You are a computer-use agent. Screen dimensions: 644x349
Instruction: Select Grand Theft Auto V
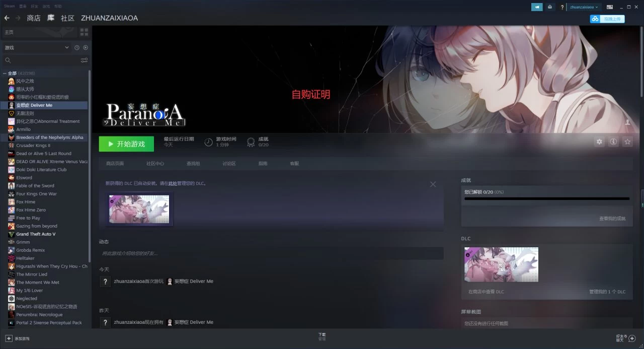click(36, 234)
